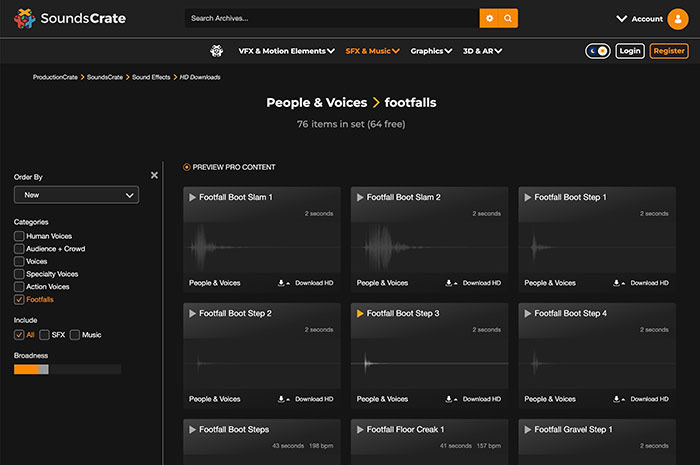Viewport: 700px width, 465px height.
Task: Click People & Voices tag on Boot Step 1
Action: pyautogui.click(x=550, y=283)
